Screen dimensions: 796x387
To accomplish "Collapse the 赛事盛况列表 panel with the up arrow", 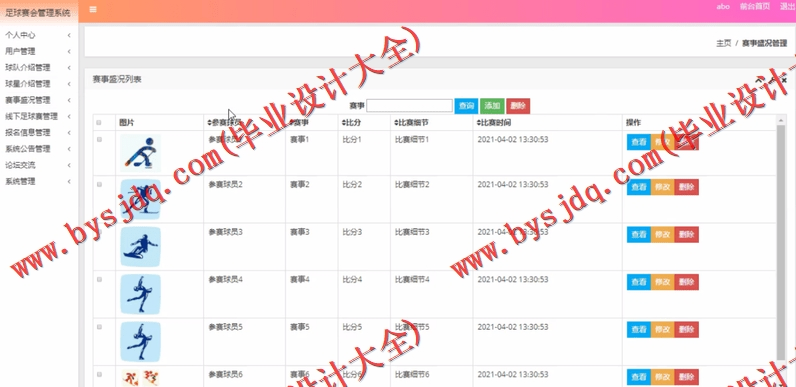I will point(758,80).
